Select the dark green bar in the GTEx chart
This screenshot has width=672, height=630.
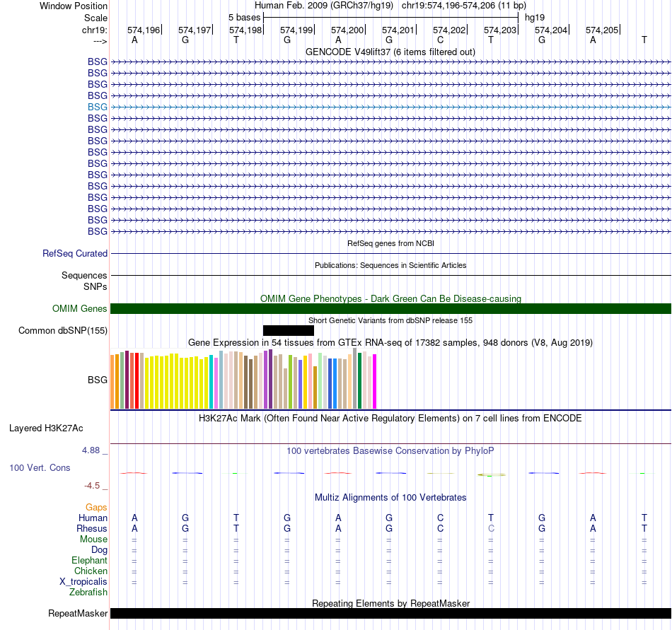359,380
